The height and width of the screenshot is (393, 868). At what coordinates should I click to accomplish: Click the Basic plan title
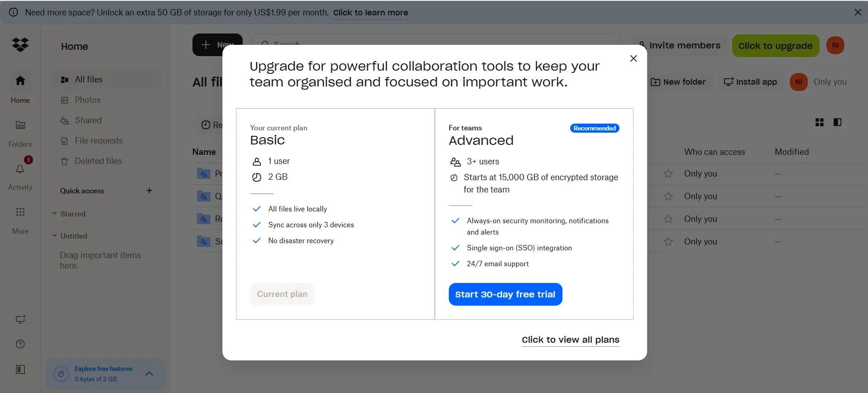coord(267,140)
